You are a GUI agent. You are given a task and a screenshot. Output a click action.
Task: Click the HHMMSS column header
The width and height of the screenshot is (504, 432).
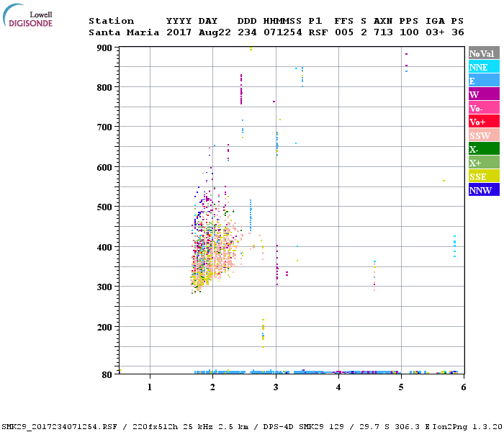(x=282, y=21)
